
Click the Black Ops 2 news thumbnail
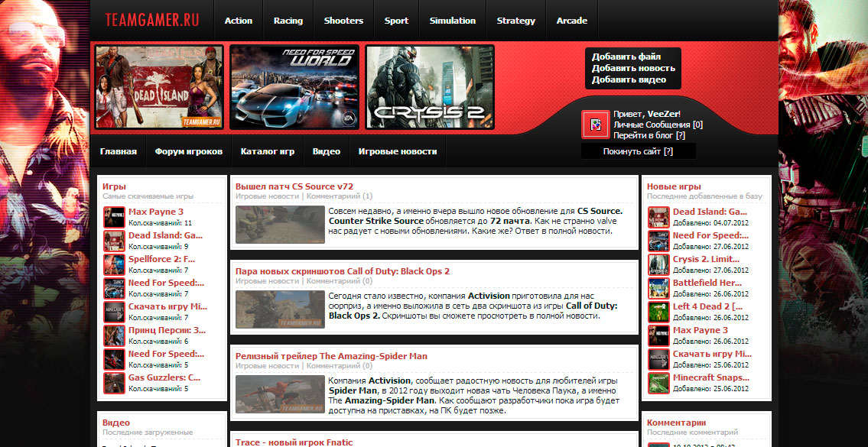(280, 309)
